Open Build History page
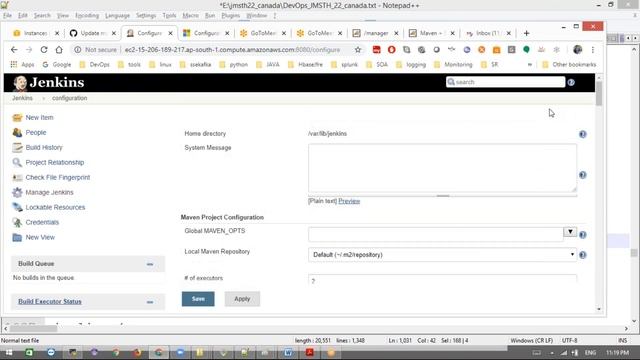640x360 pixels. 44,147
